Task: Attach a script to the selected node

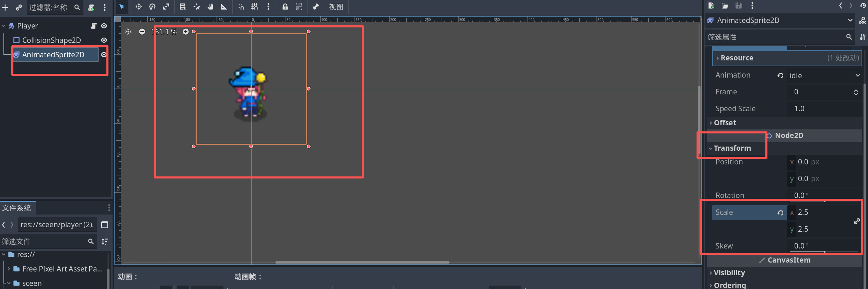Action: [x=91, y=7]
